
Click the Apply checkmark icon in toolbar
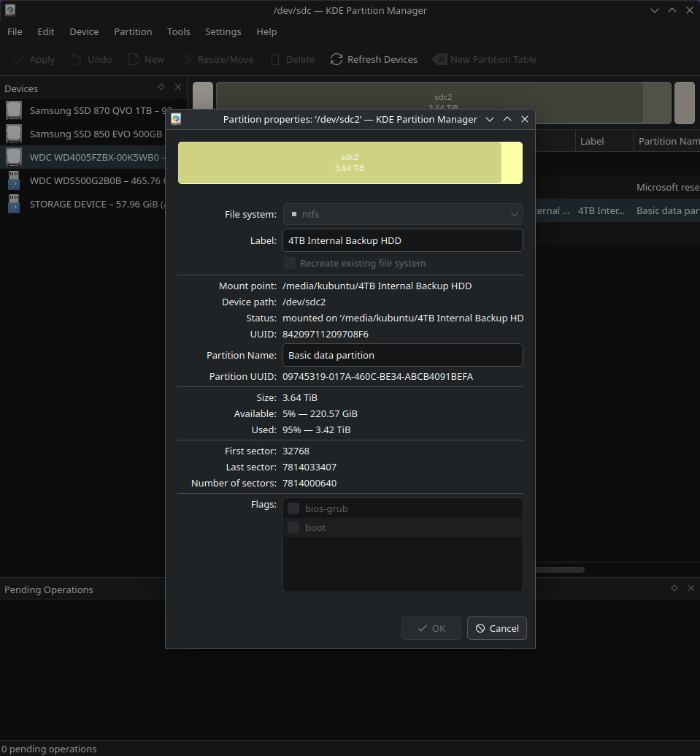19,60
